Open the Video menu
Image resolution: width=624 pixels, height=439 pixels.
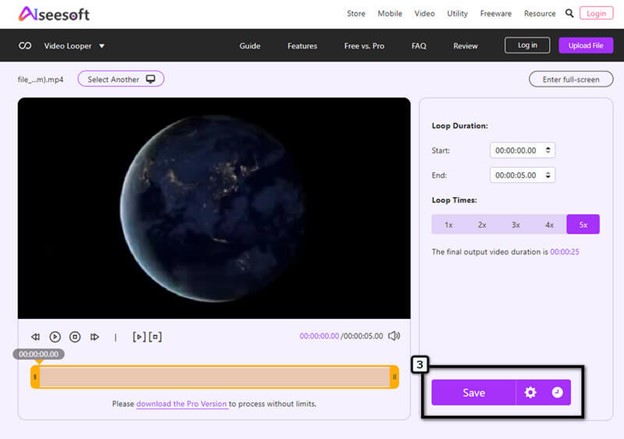click(424, 14)
